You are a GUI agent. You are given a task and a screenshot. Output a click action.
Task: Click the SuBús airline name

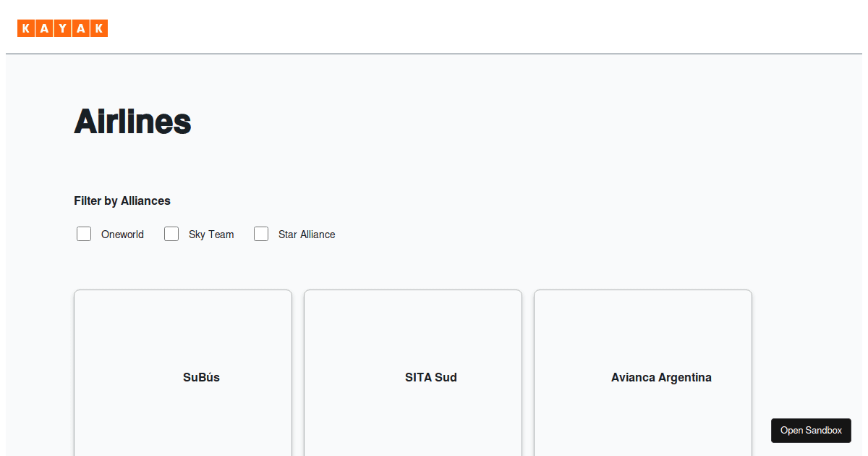coord(201,377)
